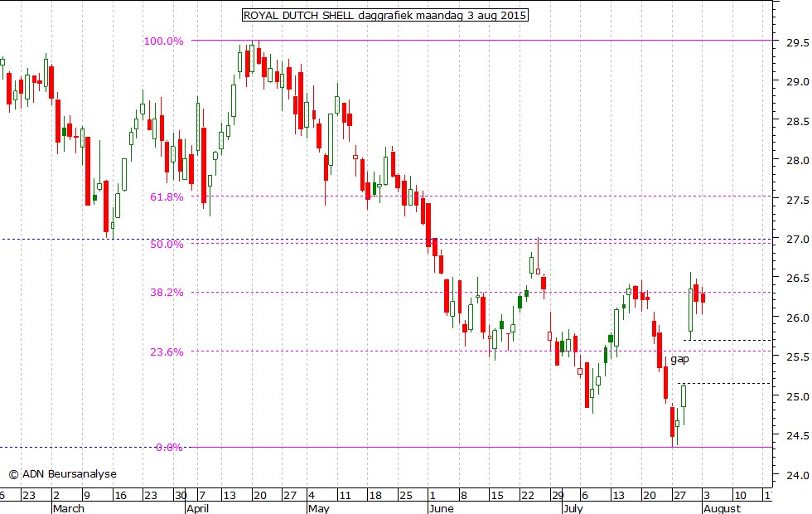Click the August month label
The width and height of the screenshot is (812, 514).
[x=723, y=508]
